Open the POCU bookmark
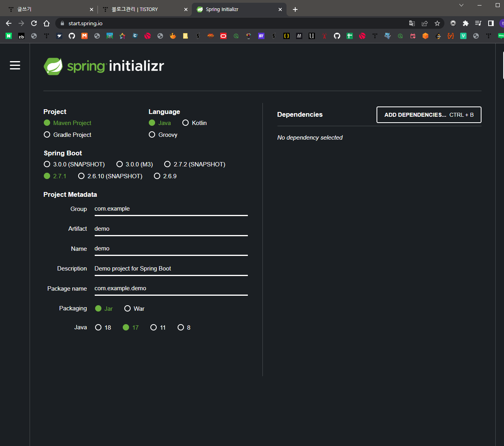The image size is (504, 446). 211,36
